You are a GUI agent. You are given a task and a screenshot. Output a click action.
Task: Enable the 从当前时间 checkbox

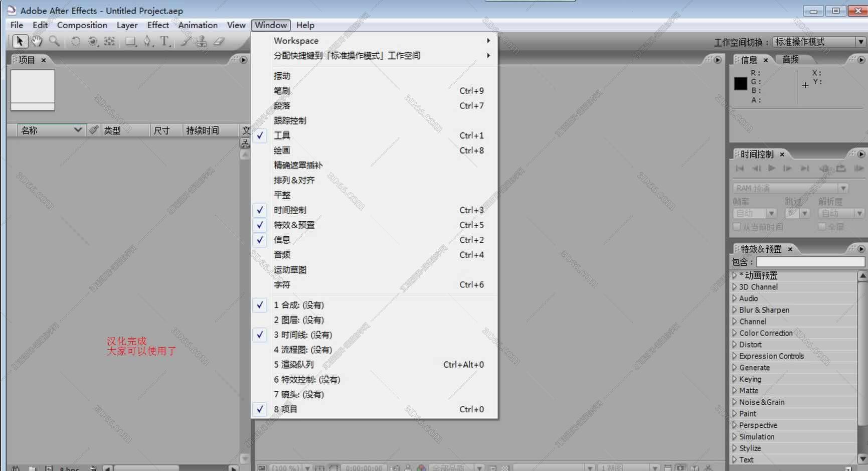click(x=737, y=227)
